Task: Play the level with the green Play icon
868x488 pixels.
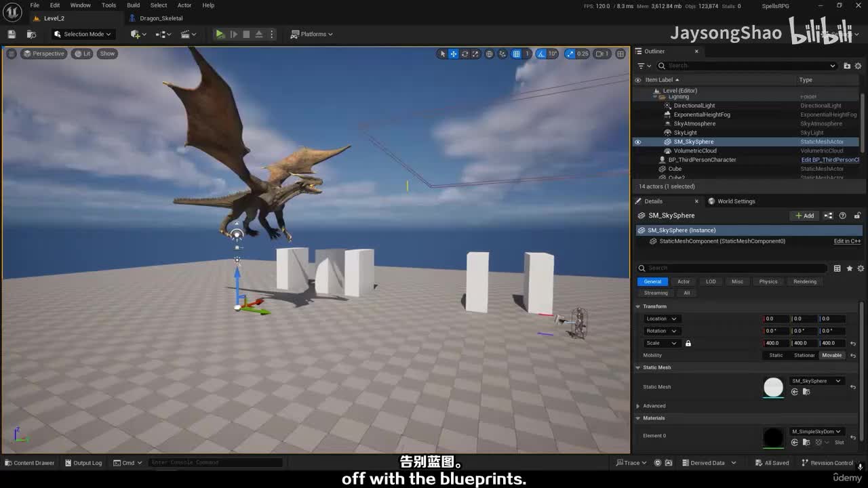Action: click(x=220, y=34)
